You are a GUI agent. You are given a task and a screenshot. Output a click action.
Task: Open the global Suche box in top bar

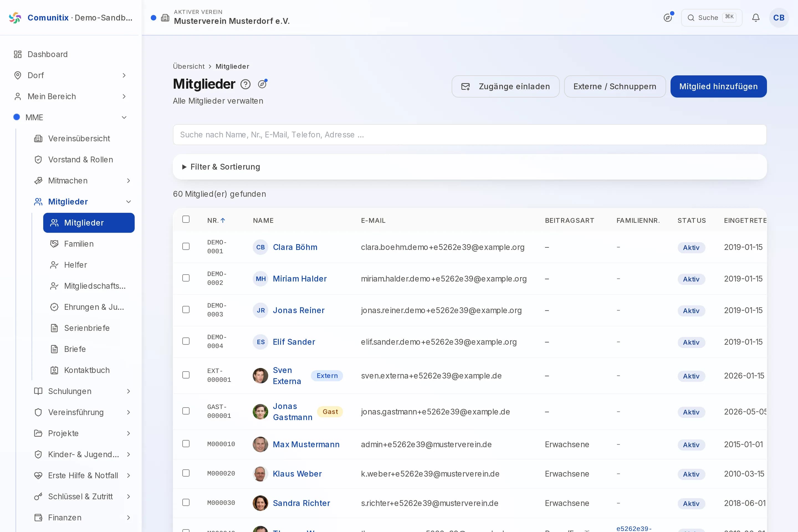pos(712,18)
